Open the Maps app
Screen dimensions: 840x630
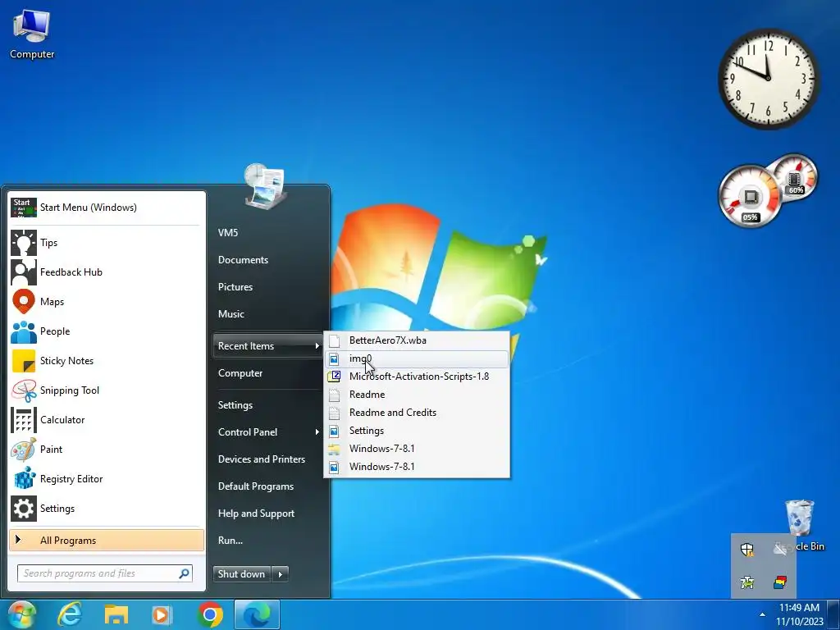pyautogui.click(x=107, y=302)
